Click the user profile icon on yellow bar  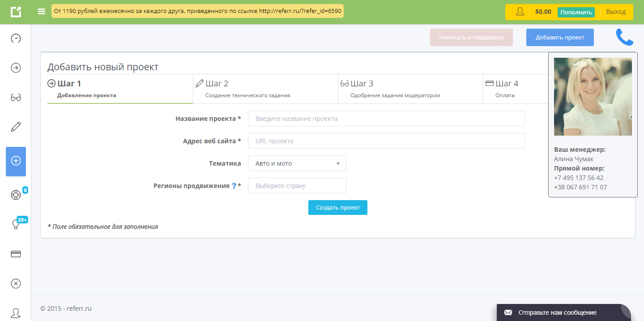pyautogui.click(x=519, y=12)
